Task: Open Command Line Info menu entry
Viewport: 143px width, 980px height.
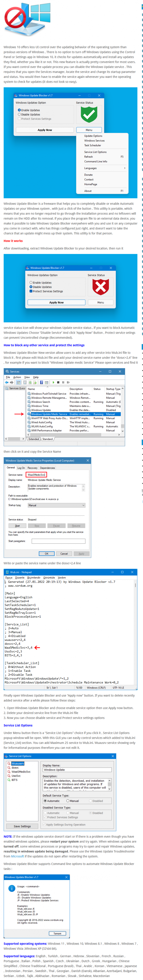Action: [96, 161]
